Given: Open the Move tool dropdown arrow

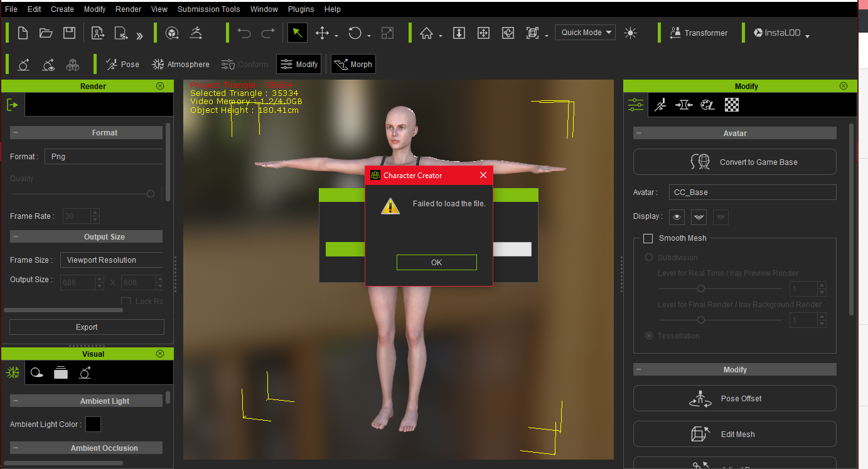Looking at the screenshot, I should coord(337,36).
